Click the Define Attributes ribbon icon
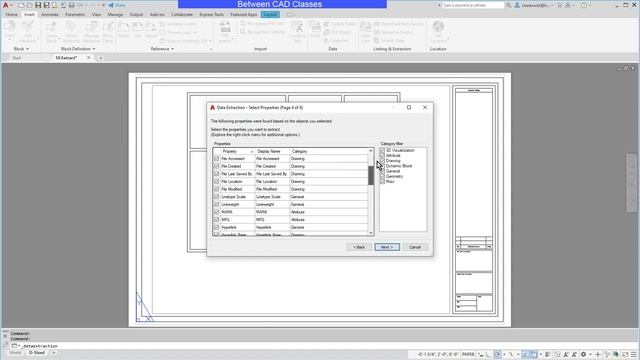Viewport: 640px width, 360px height. 71,31
